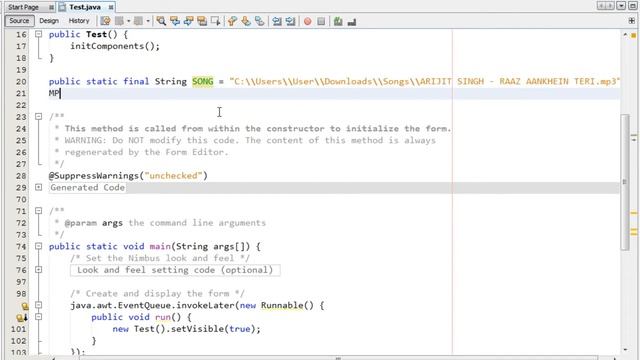Go to Find Next Occurrence icon
This screenshot has width=640, height=360.
pos(188,21)
